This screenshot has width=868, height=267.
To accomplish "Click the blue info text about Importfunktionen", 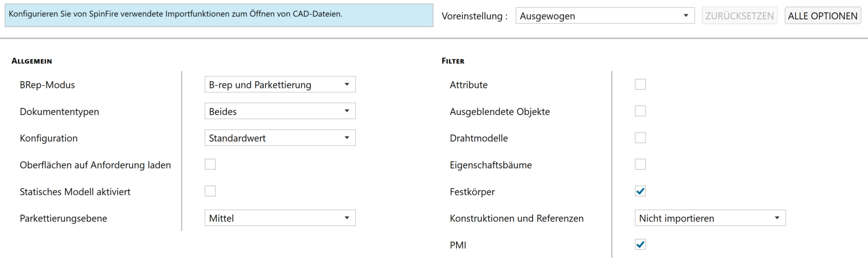I will [175, 14].
